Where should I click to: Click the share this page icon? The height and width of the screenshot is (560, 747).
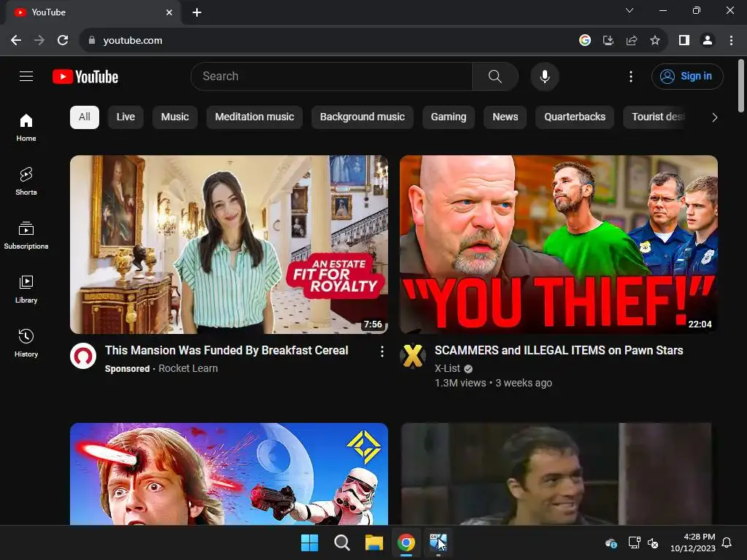click(632, 41)
